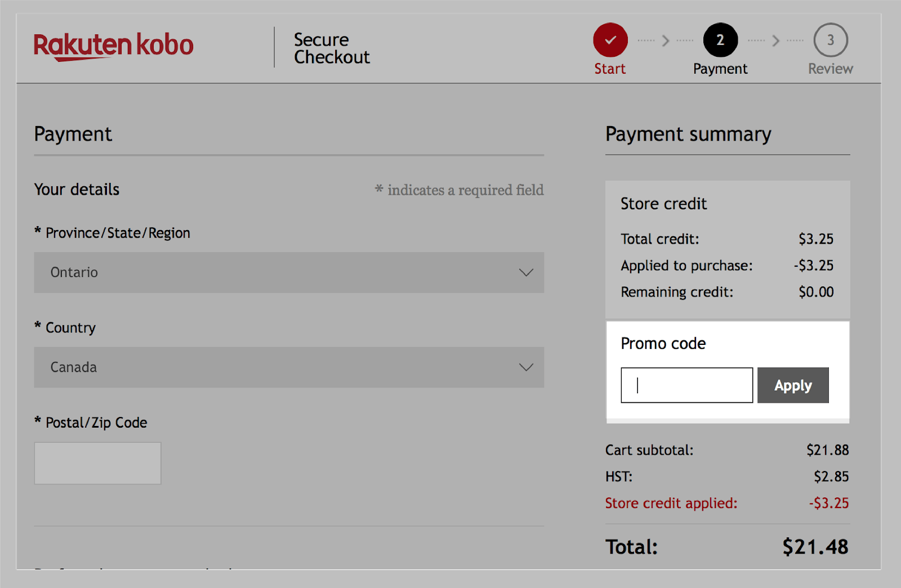Open the Country dropdown showing Canada
Image resolution: width=901 pixels, height=588 pixels.
(289, 367)
